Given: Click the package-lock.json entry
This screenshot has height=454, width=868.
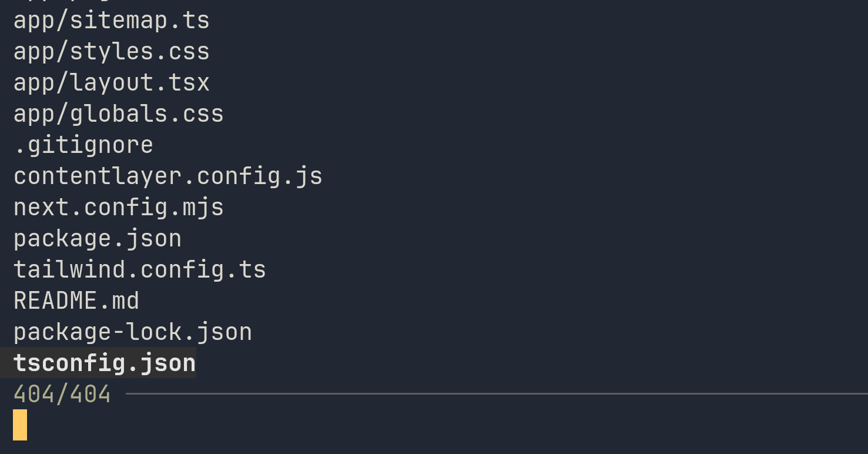Looking at the screenshot, I should point(132,332).
